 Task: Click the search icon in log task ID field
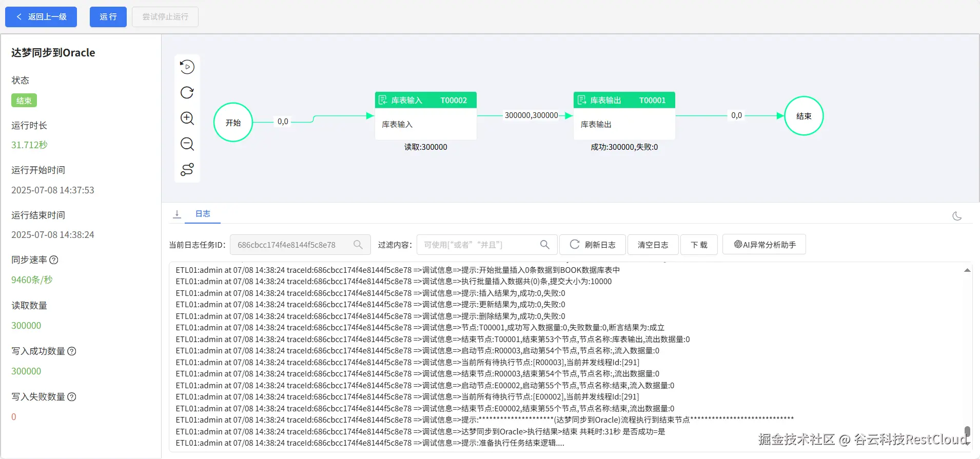(358, 245)
